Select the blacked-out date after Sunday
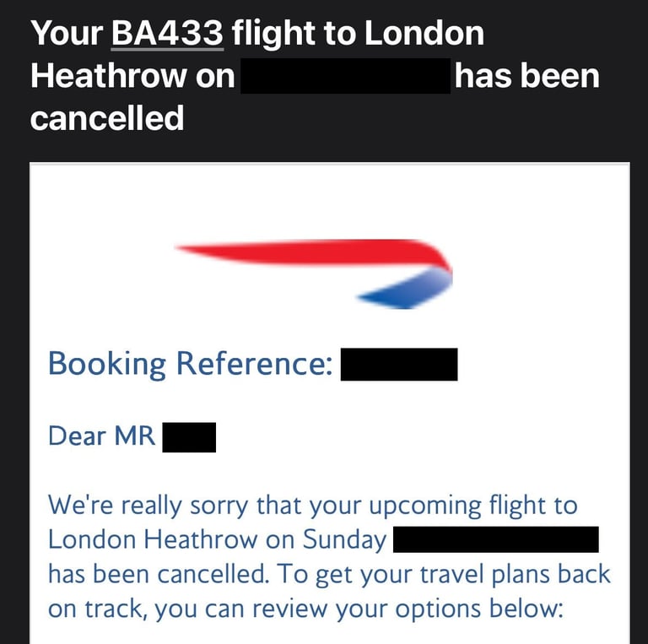648x644 pixels. 495,539
